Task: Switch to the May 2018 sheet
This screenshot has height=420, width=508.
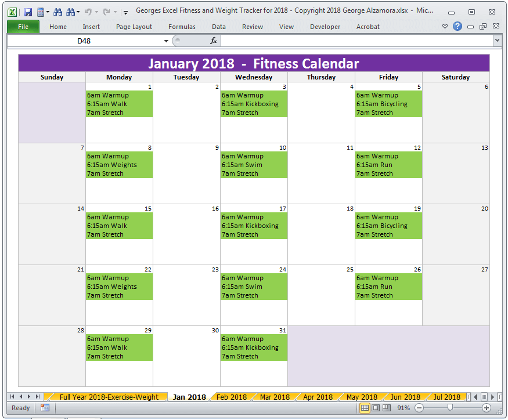Action: click(362, 397)
